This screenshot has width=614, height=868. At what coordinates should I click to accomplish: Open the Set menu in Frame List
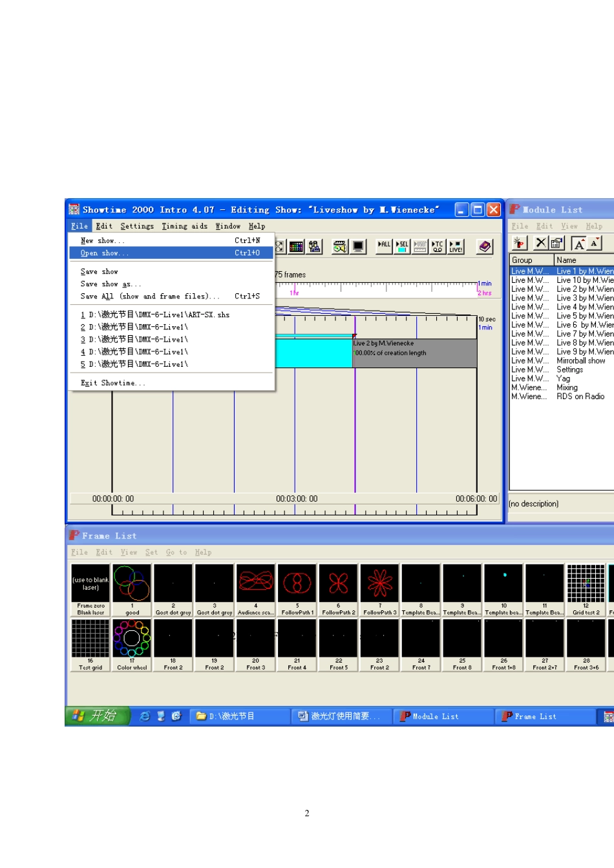coord(151,552)
